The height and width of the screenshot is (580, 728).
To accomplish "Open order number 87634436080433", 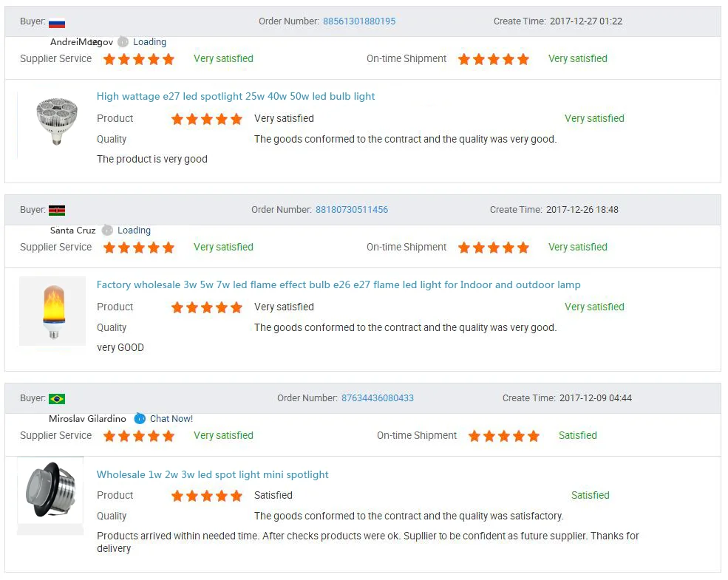I will coord(378,398).
